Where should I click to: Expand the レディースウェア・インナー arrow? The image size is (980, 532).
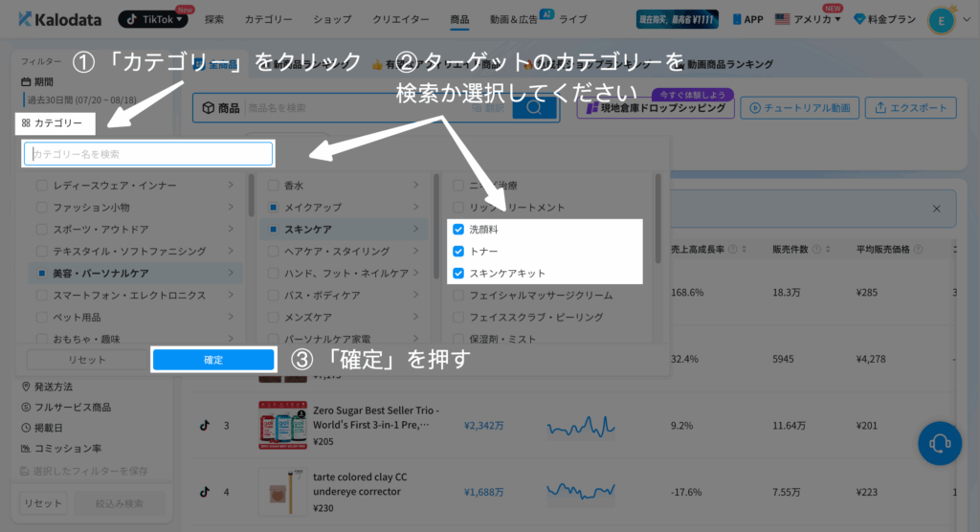231,186
